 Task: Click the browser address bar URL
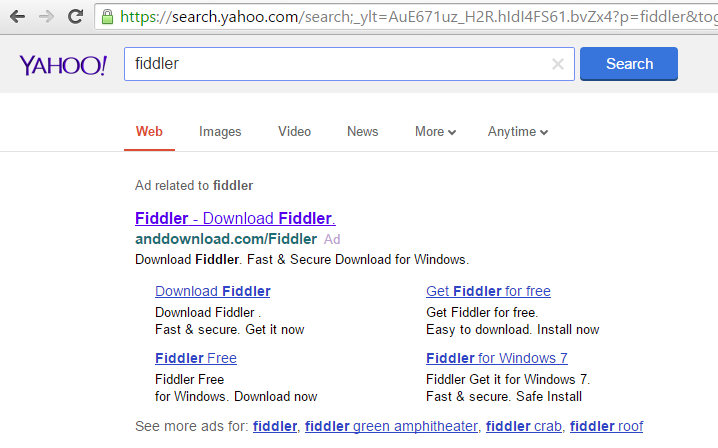click(x=400, y=16)
